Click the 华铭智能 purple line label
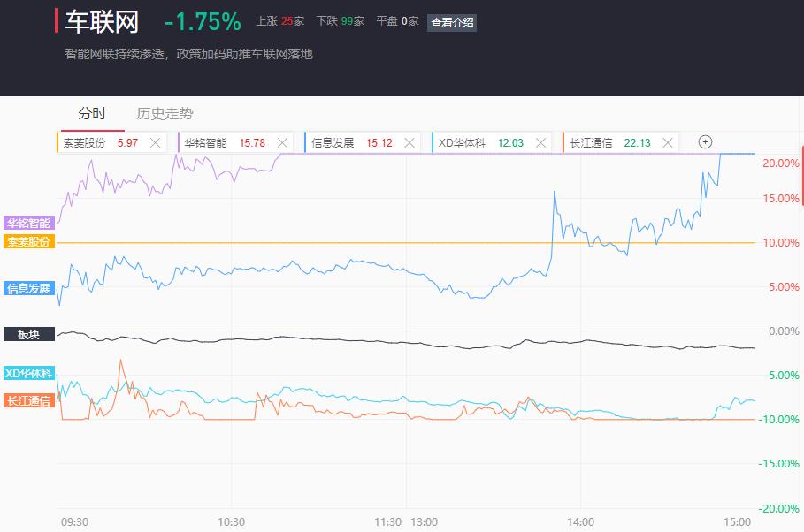Screen dimensions: 804x532 point(29,223)
